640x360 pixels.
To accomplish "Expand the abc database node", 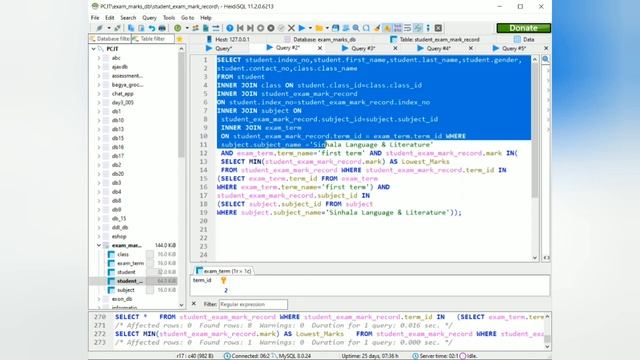I will click(x=99, y=58).
